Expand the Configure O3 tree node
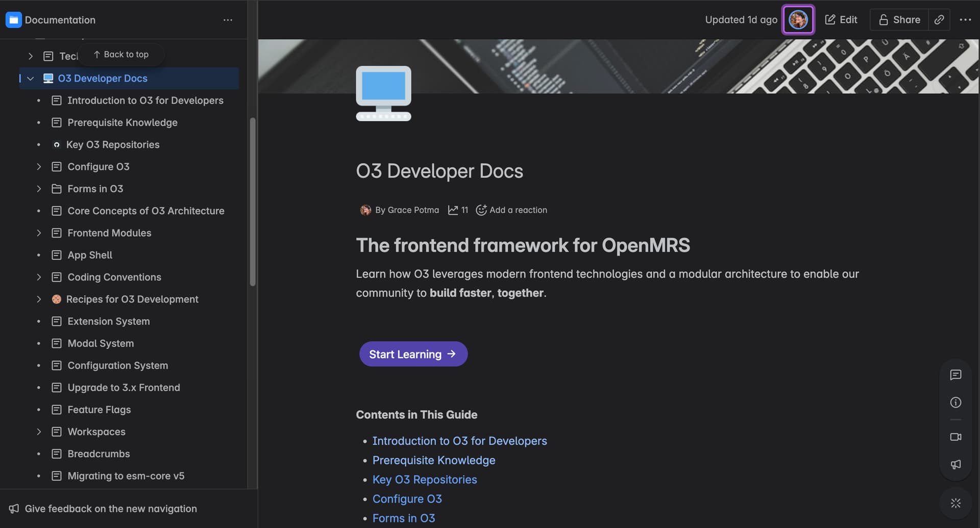This screenshot has width=980, height=528. point(39,167)
